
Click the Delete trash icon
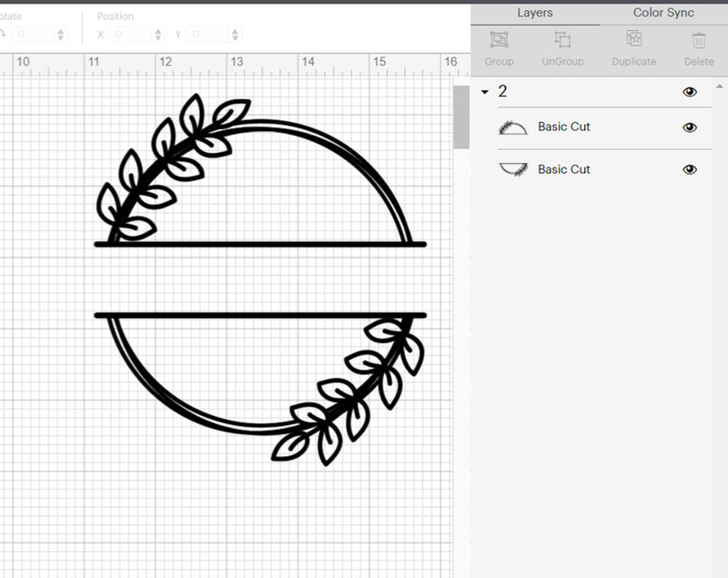pyautogui.click(x=699, y=40)
